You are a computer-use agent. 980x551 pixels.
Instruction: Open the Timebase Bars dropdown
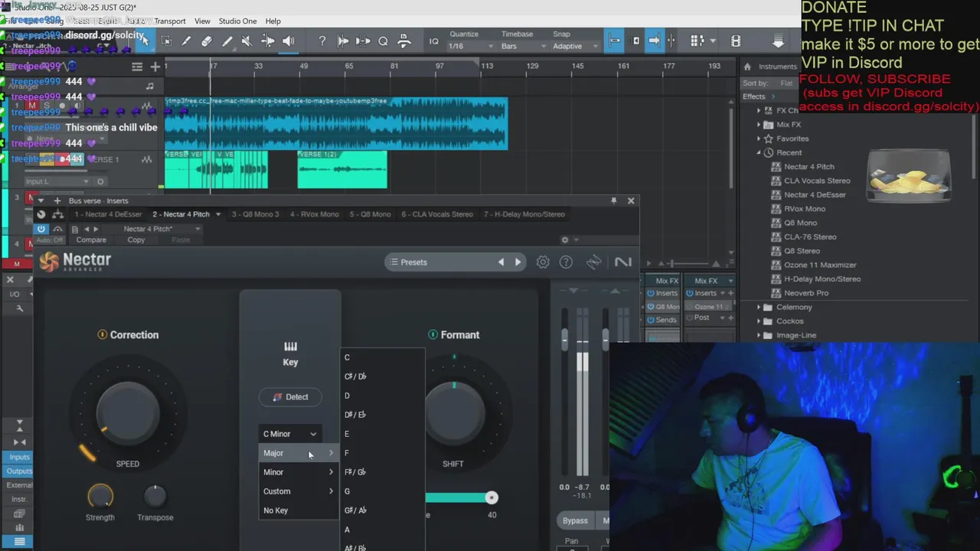523,47
